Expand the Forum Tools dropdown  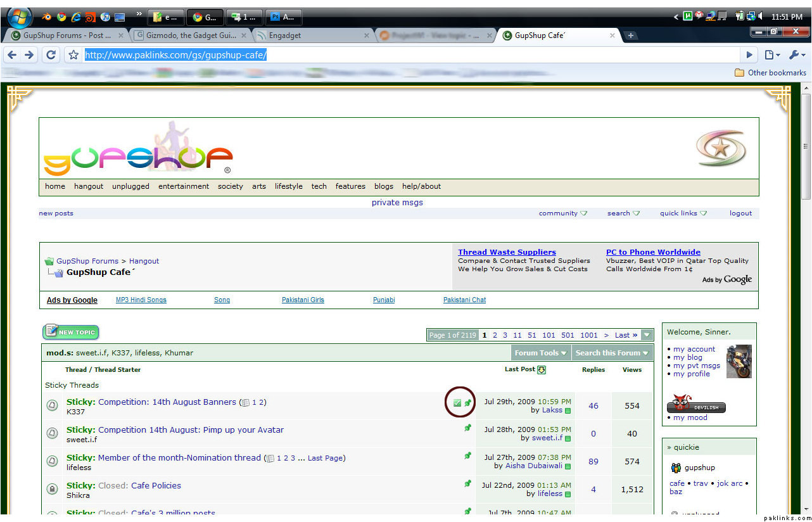click(x=540, y=353)
